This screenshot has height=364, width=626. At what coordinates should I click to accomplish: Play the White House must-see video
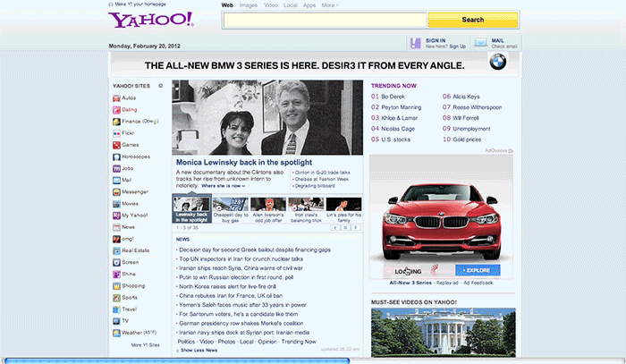point(444,332)
